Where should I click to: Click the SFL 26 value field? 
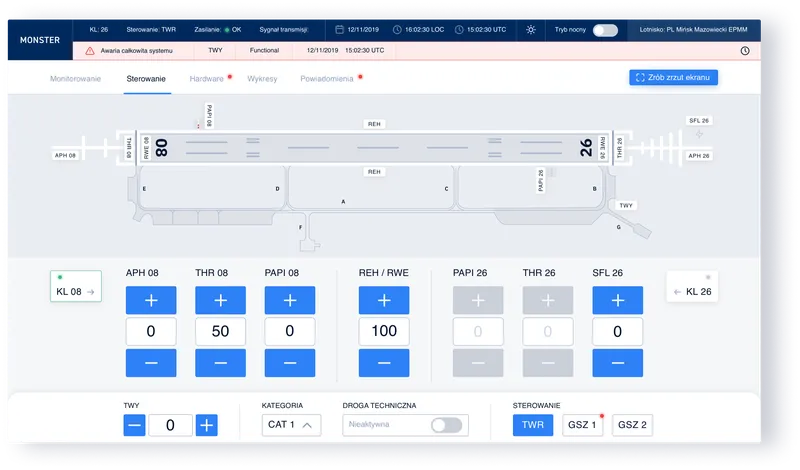click(x=618, y=331)
